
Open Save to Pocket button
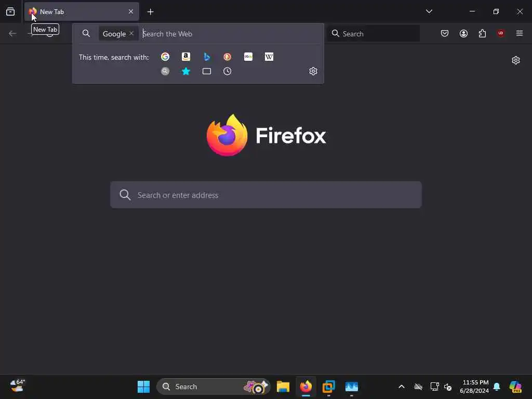point(445,33)
